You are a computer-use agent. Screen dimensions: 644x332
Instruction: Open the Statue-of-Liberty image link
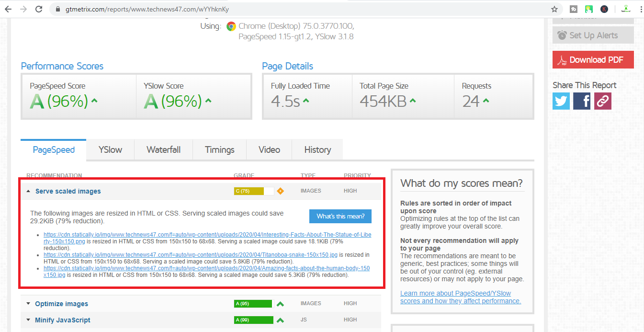click(x=207, y=238)
